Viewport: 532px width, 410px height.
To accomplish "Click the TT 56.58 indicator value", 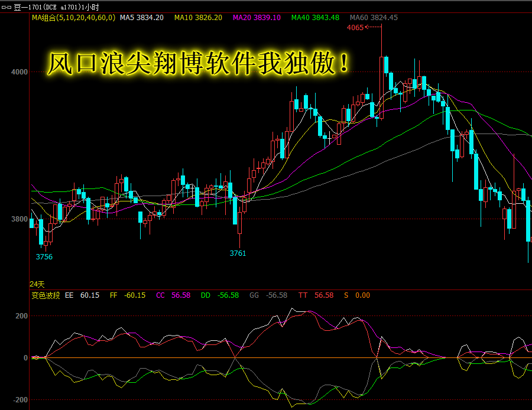I will tap(316, 295).
